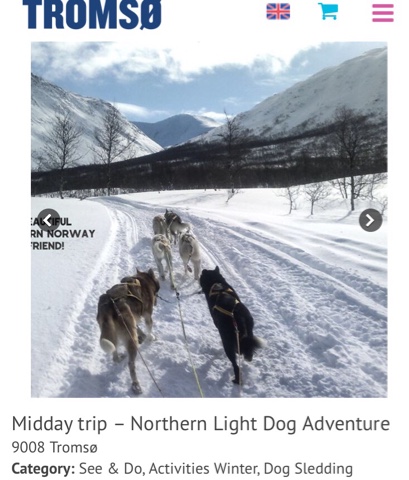
Task: Click the 9008 Tromsø address text
Action: 55,447
